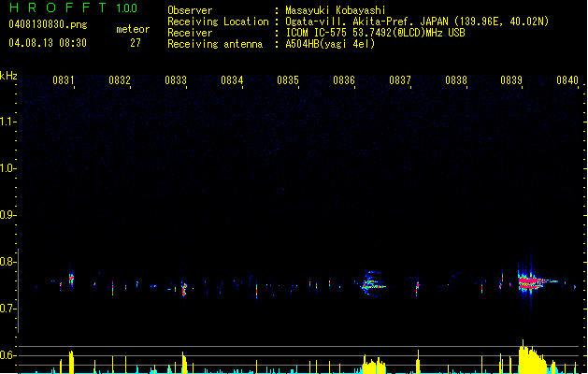Click the 0835 time axis marker
Screen dimensions: 588x374
tap(288, 80)
